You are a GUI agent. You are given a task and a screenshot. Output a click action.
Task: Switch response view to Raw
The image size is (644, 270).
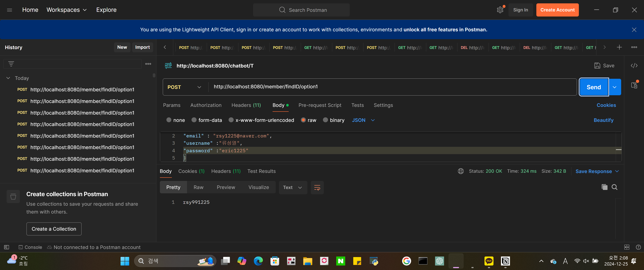pos(198,188)
